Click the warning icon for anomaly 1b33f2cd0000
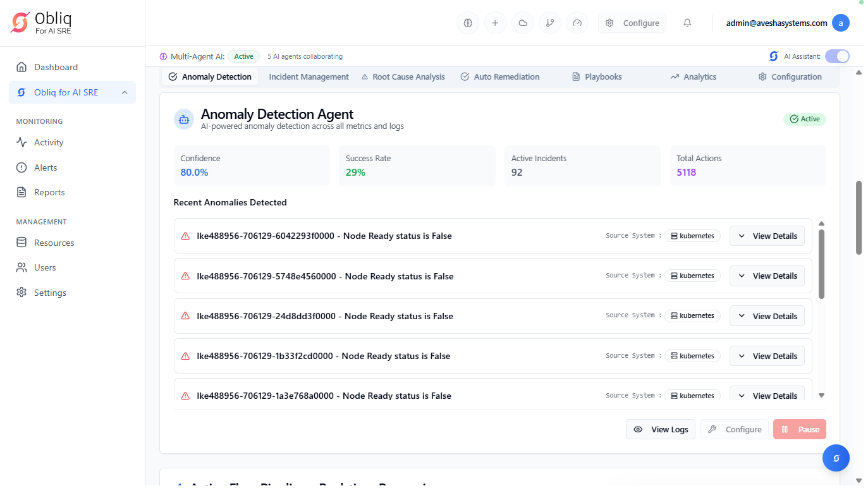Image resolution: width=868 pixels, height=493 pixels. (x=185, y=356)
